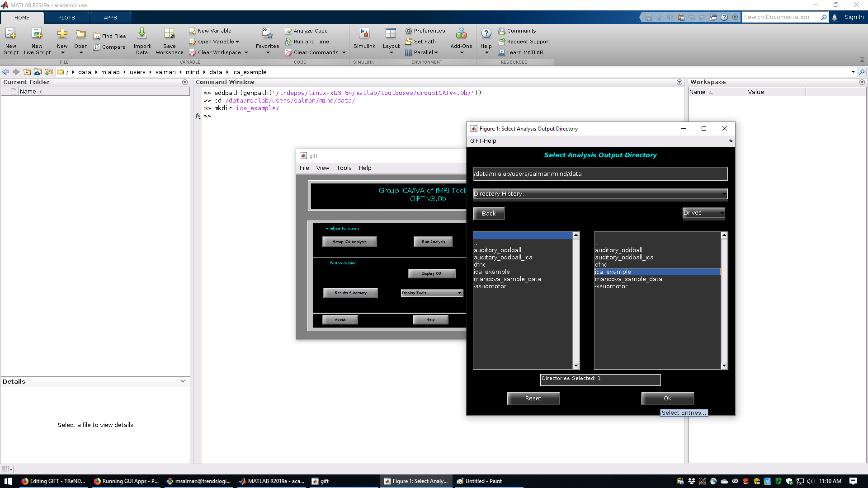
Task: Click Learn MATLAB
Action: (521, 52)
